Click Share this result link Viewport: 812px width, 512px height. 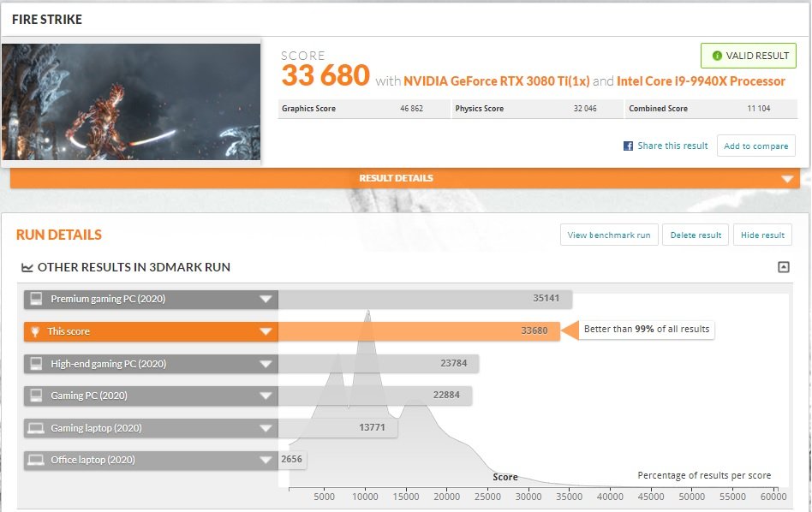tap(672, 146)
